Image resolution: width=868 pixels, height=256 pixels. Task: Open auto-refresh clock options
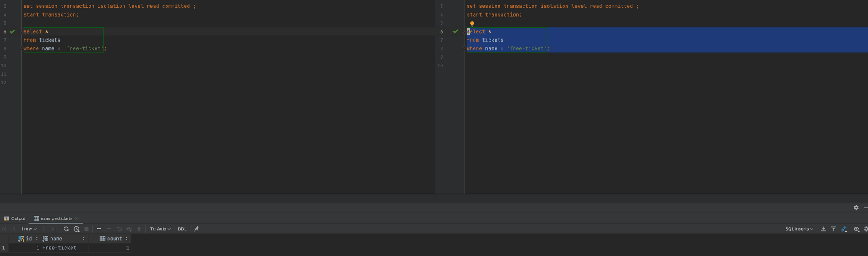(x=77, y=229)
